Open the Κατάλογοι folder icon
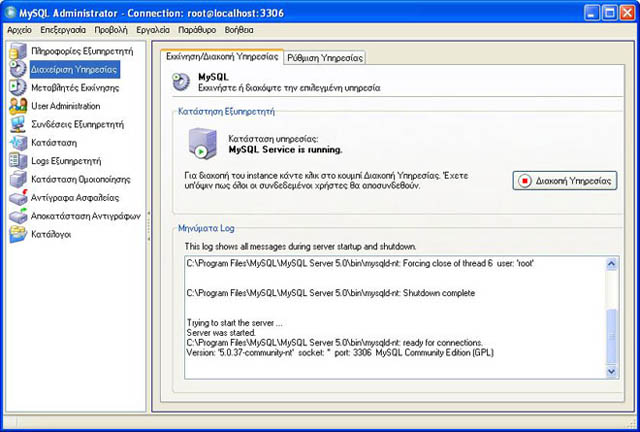The height and width of the screenshot is (432, 640). tap(18, 234)
